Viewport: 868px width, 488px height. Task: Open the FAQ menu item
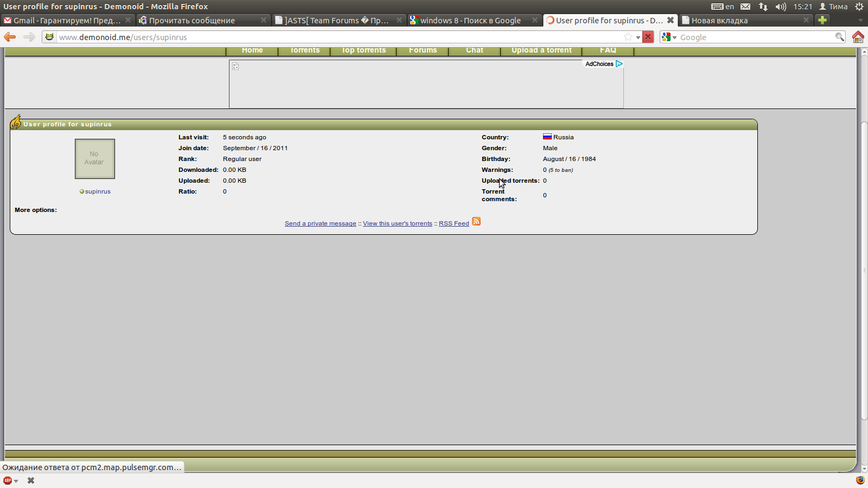[608, 50]
